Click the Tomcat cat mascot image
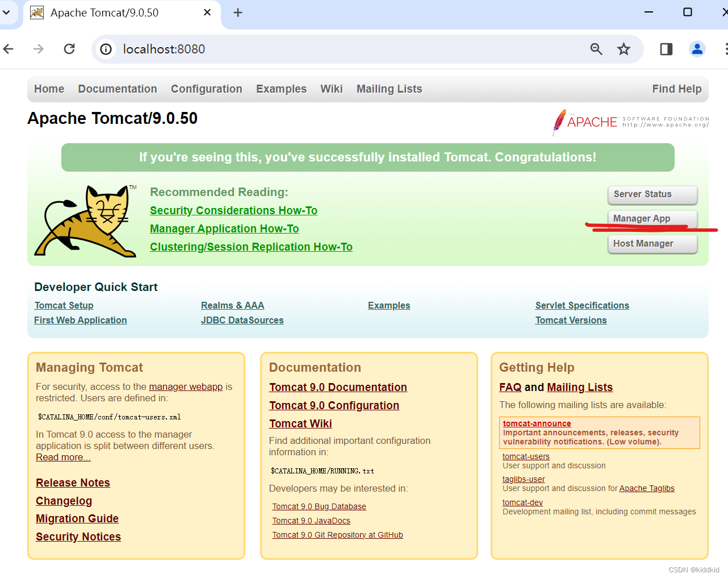This screenshot has width=728, height=578. [x=85, y=221]
